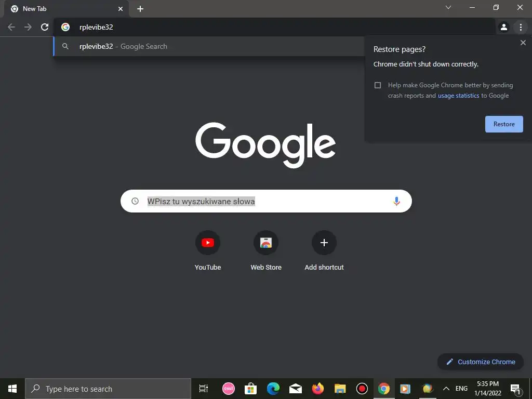
Task: Click Add shortcut button
Action: pos(324,250)
